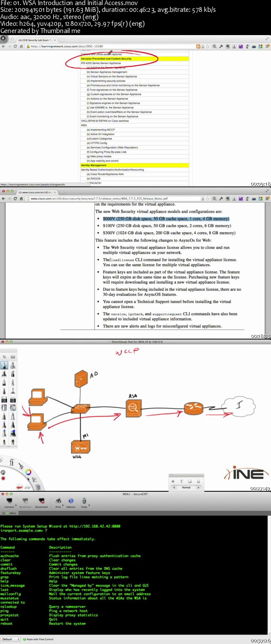This screenshot has width=271, height=644.
Task: Click '(d) HTTPS Config' line
Action: click(x=97, y=143)
